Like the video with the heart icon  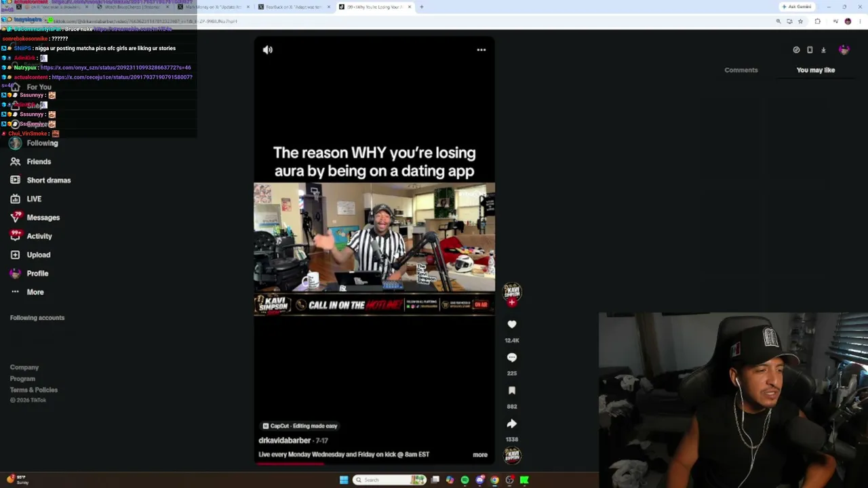click(512, 325)
